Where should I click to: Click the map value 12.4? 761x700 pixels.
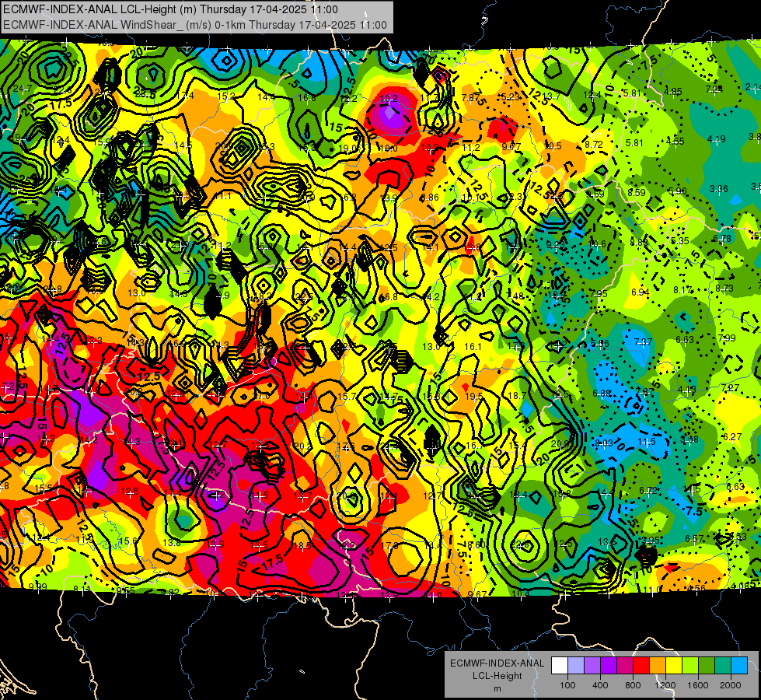592,95
